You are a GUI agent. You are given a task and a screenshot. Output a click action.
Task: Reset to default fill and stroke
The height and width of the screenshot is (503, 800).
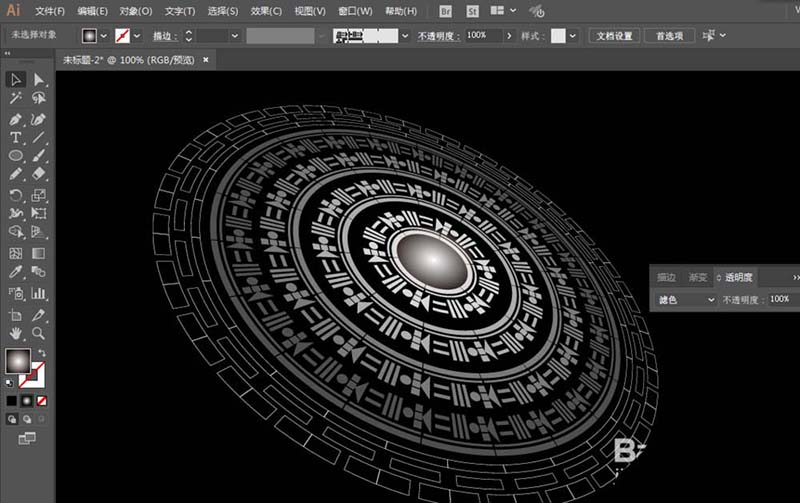point(9,383)
